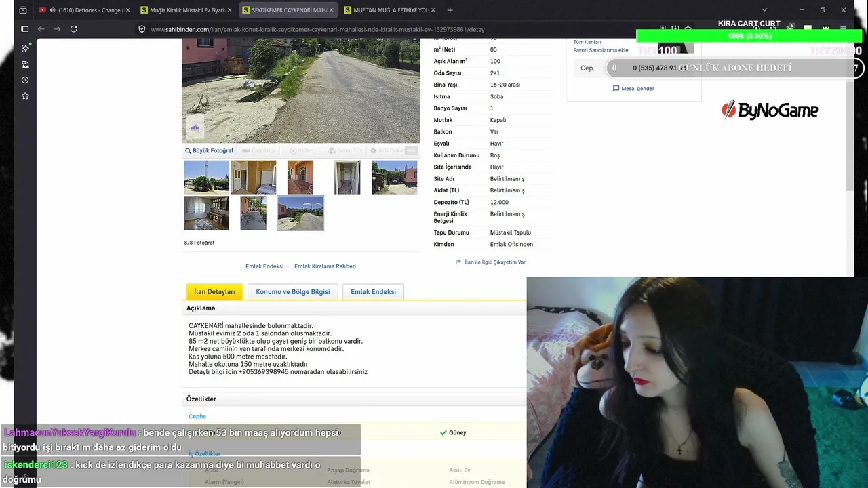868x488 pixels.
Task: Go back to the previous page
Action: [x=41, y=29]
